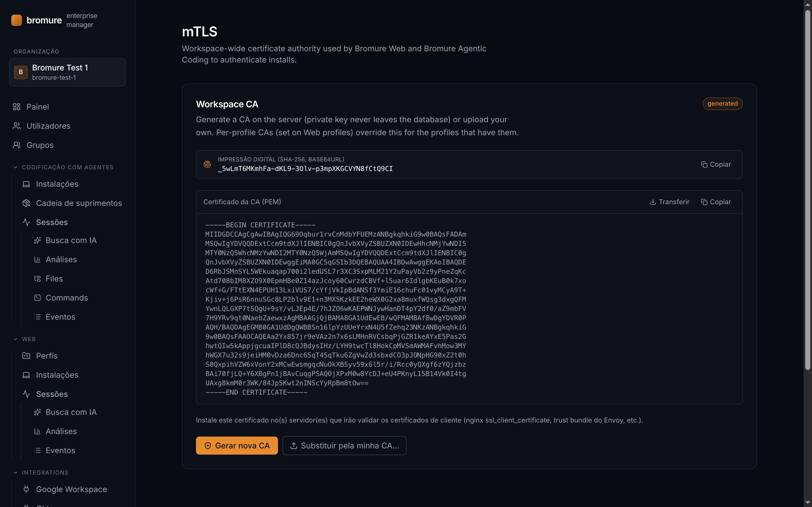Collapse the Codificação com agentes section

pyautogui.click(x=16, y=167)
